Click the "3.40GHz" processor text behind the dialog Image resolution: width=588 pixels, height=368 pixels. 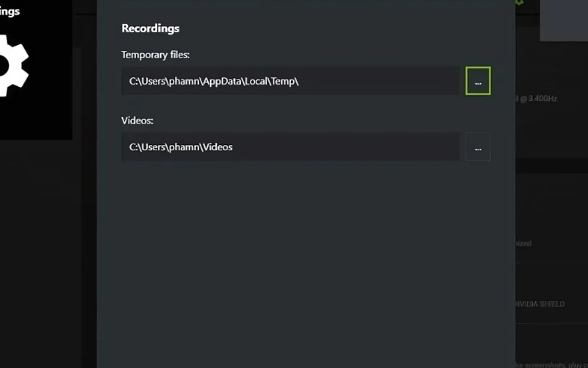(538, 98)
